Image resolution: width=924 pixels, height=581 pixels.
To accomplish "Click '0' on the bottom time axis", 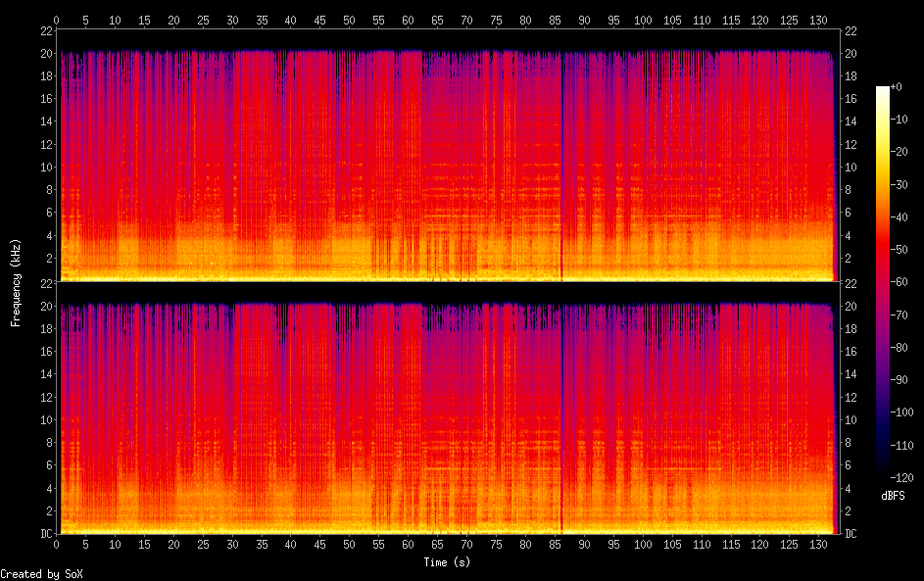I will click(57, 545).
